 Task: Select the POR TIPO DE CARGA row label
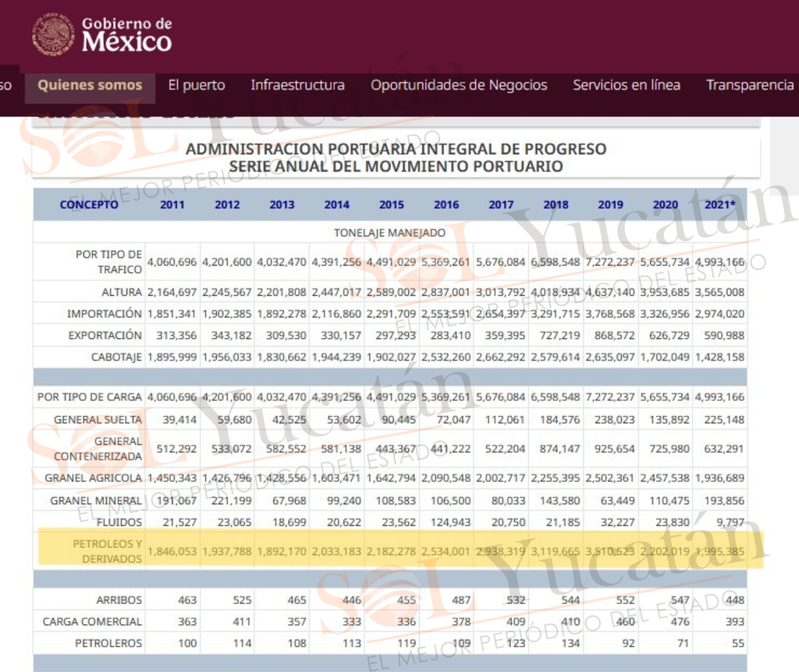(x=89, y=396)
